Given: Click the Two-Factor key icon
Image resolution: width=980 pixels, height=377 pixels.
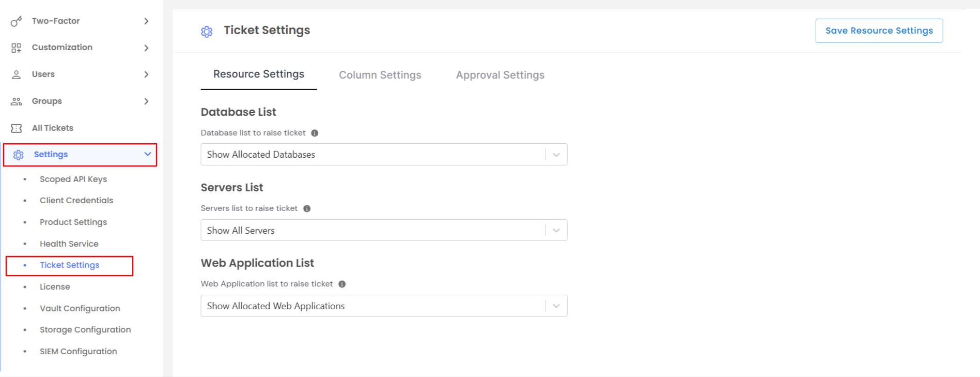Looking at the screenshot, I should 17,21.
